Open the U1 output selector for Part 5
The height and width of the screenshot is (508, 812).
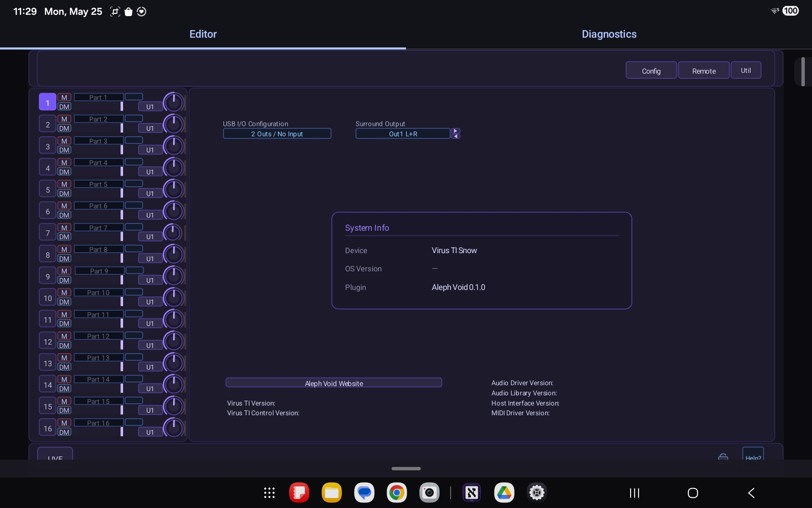150,193
